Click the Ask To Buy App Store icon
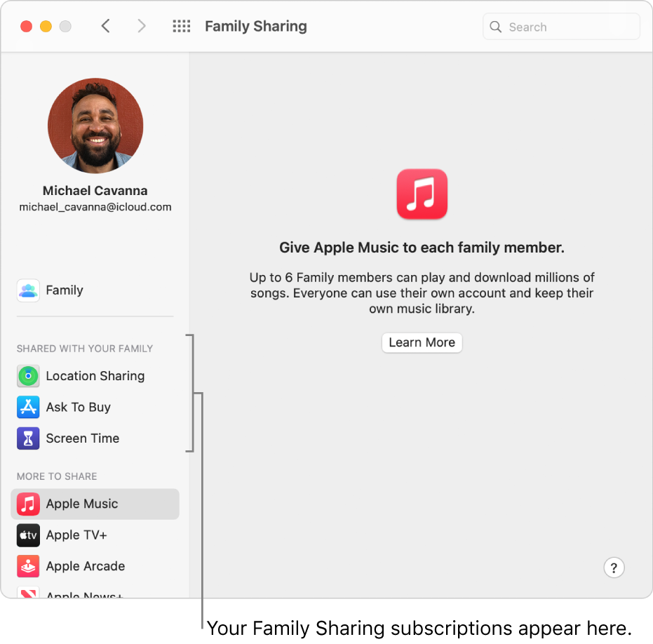This screenshot has width=653, height=644. coord(28,407)
